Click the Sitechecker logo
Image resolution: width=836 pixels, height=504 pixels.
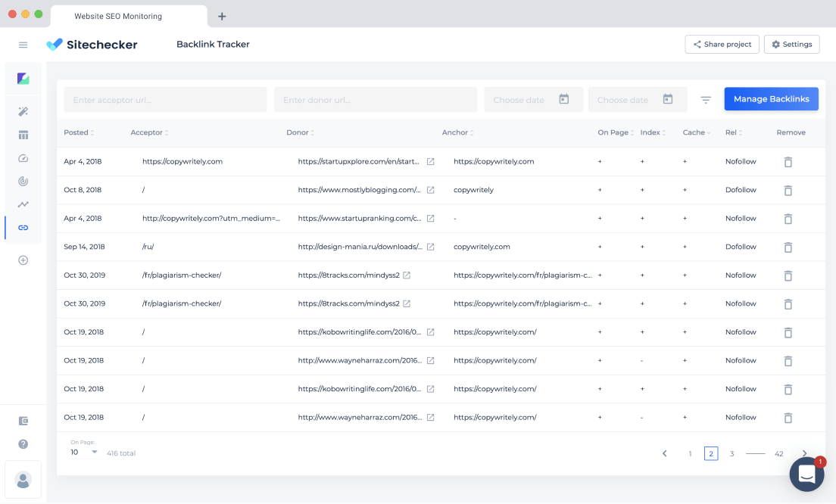click(92, 45)
